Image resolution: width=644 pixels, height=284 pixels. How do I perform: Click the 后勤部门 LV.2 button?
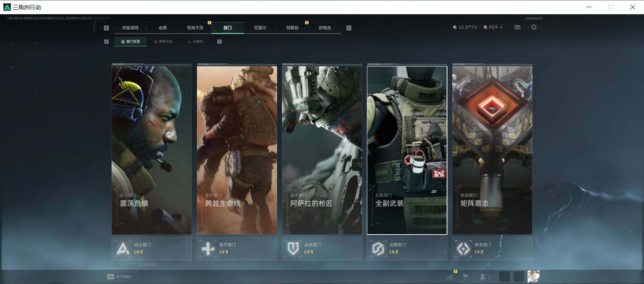pyautogui.click(x=407, y=248)
